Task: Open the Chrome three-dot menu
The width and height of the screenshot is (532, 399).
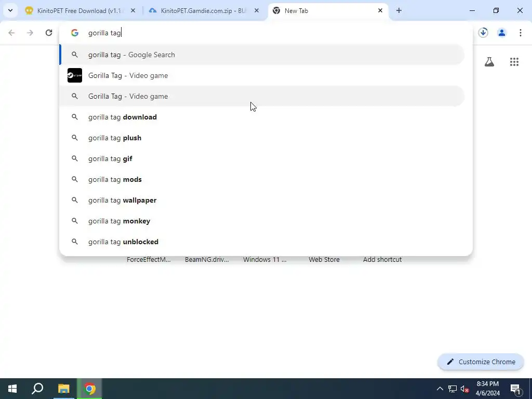Action: [521, 33]
